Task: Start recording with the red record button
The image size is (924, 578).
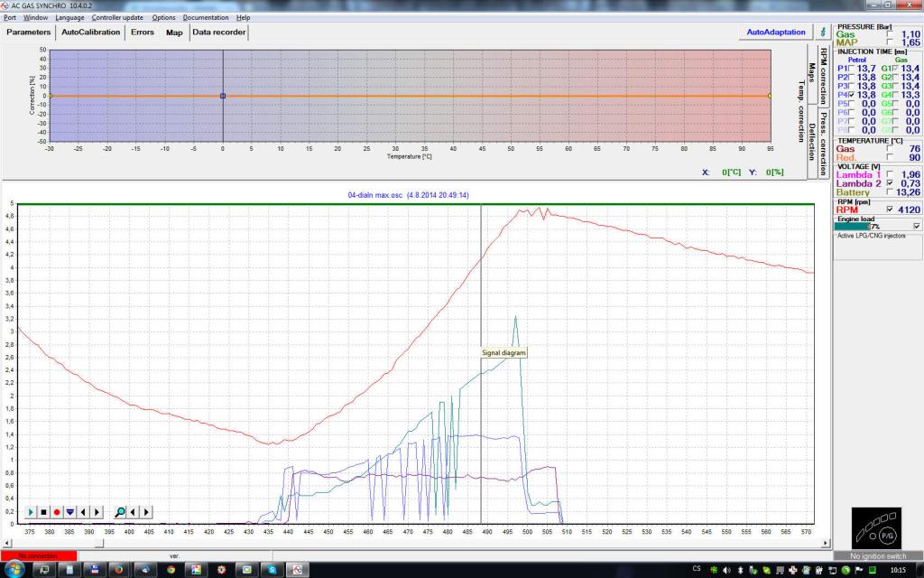Action: (x=57, y=512)
